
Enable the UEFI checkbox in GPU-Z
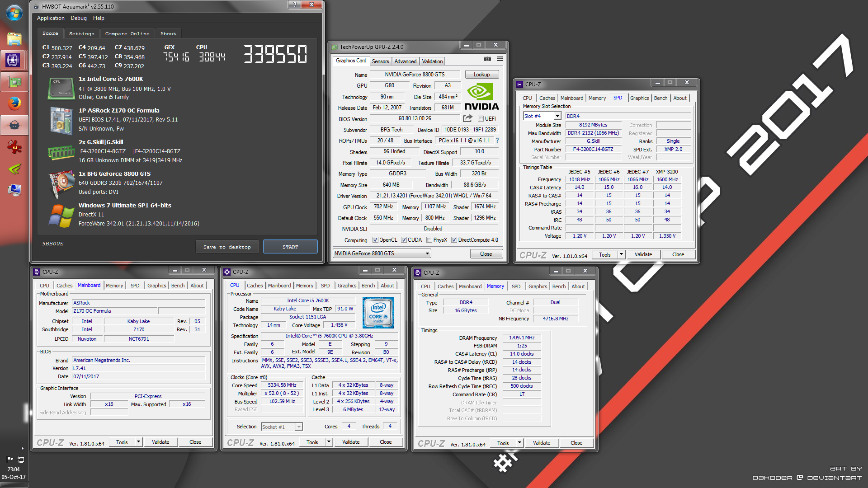pos(481,119)
